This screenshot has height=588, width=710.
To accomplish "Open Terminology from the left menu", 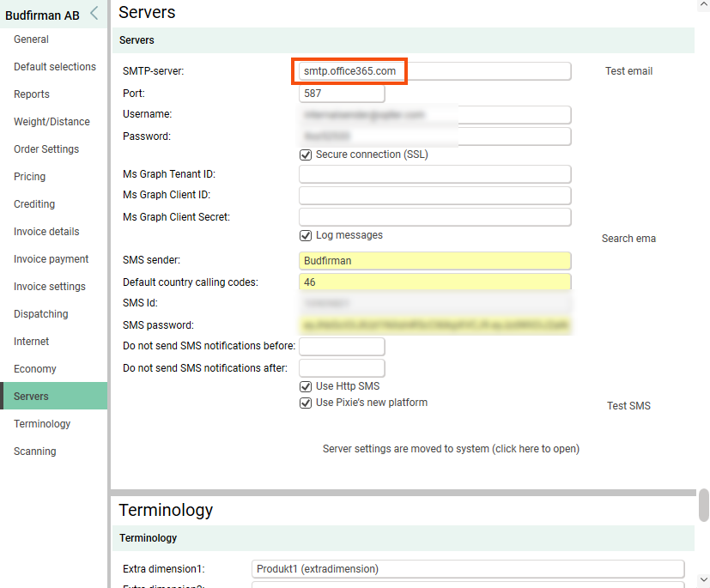I will (42, 424).
